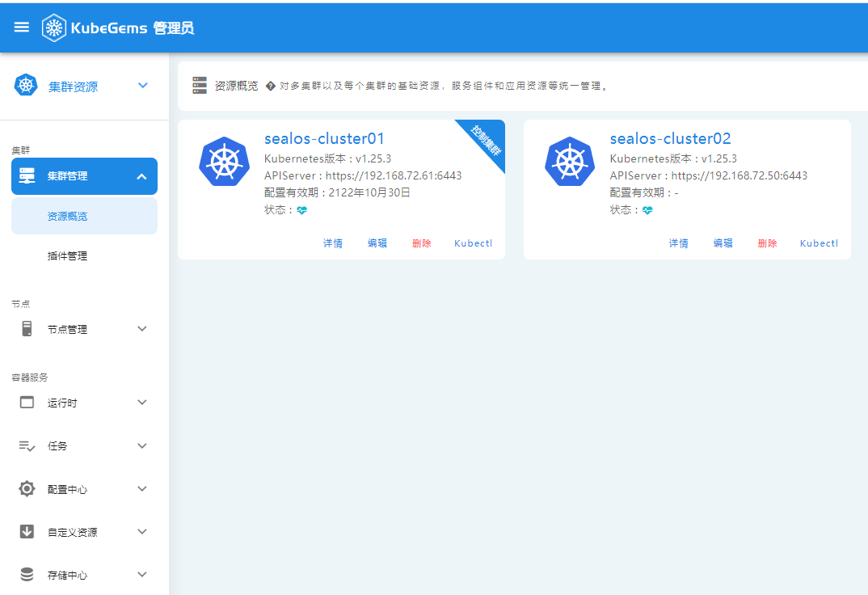This screenshot has width=868, height=595.
Task: Click the cluster resources helm icon
Action: [x=26, y=85]
